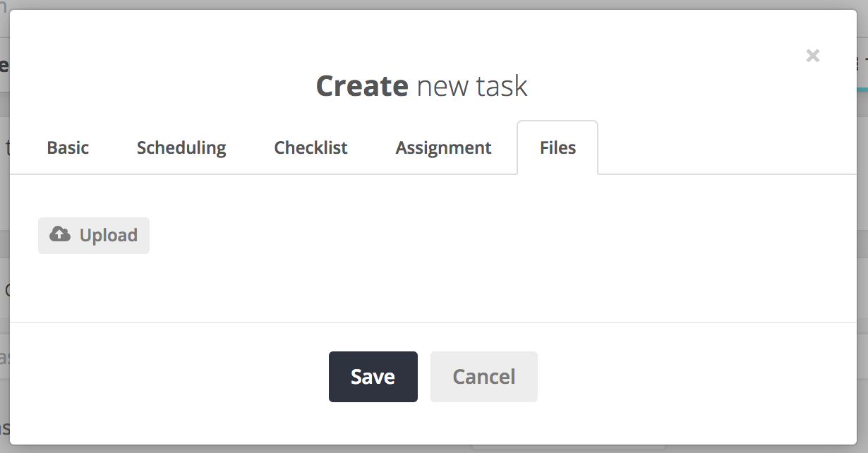Select the Checklist tab
The image size is (868, 453).
coord(311,147)
